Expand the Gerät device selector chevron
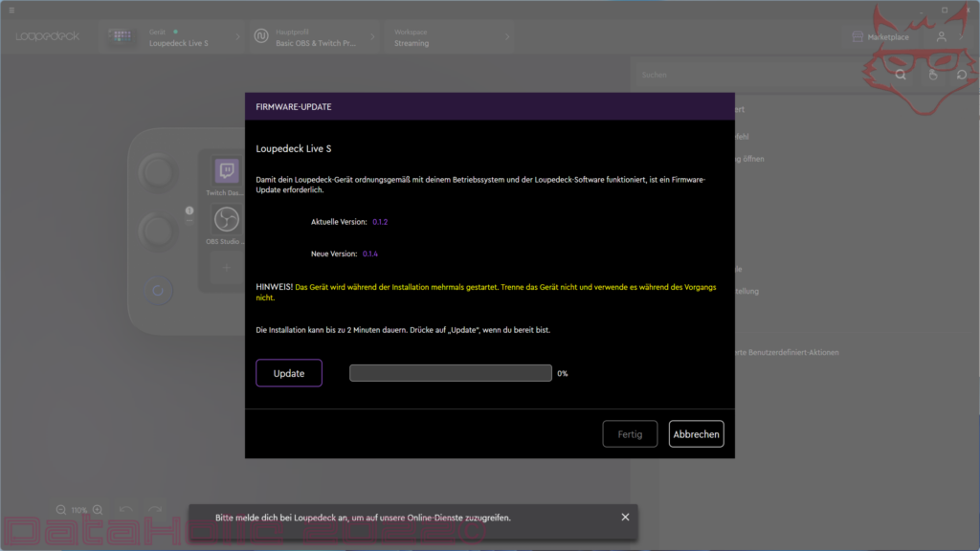 237,37
